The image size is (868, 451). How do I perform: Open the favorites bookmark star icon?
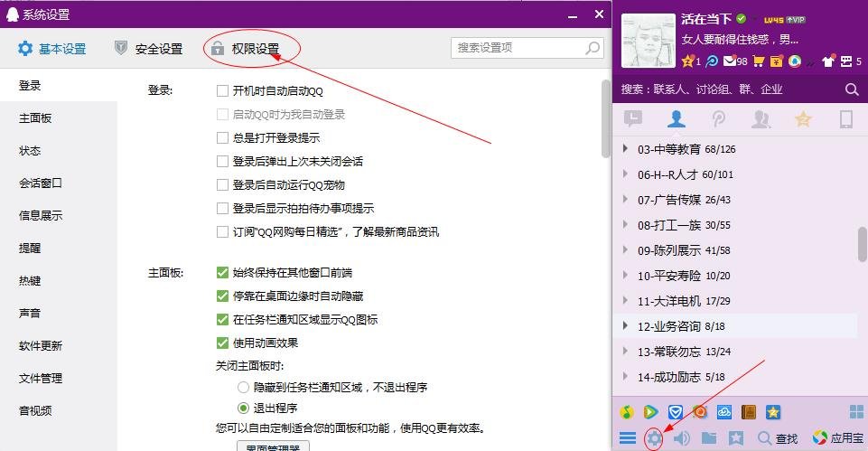736,438
